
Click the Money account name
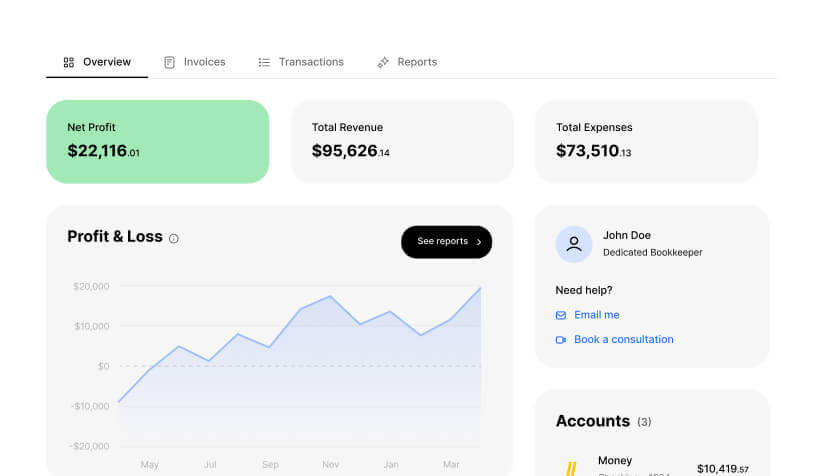pyautogui.click(x=615, y=460)
